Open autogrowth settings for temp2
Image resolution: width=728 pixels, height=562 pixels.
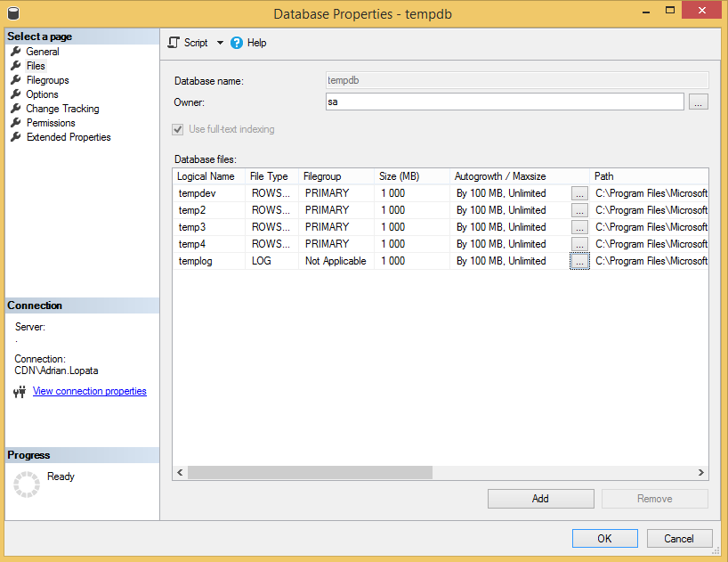click(579, 210)
